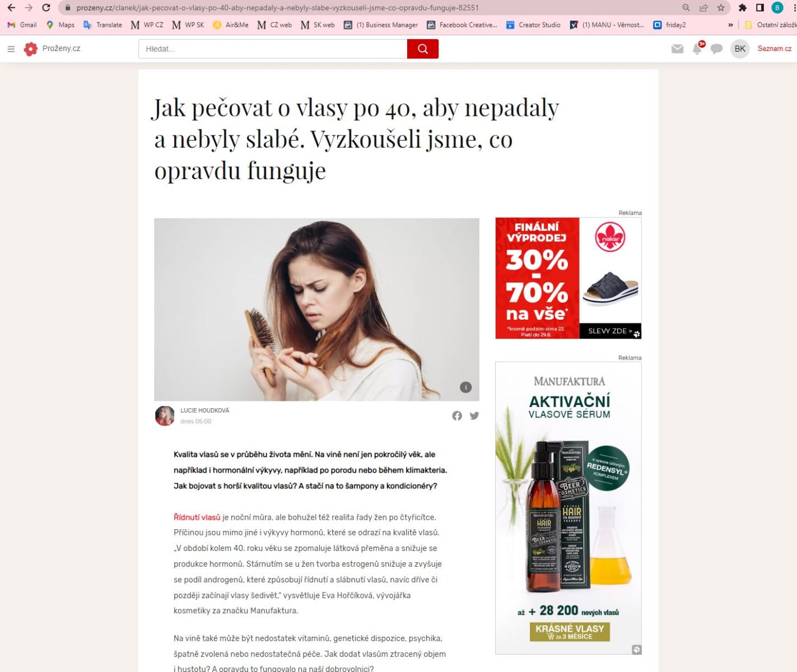Share the article on Twitter
This screenshot has height=672, width=797.
click(x=474, y=416)
